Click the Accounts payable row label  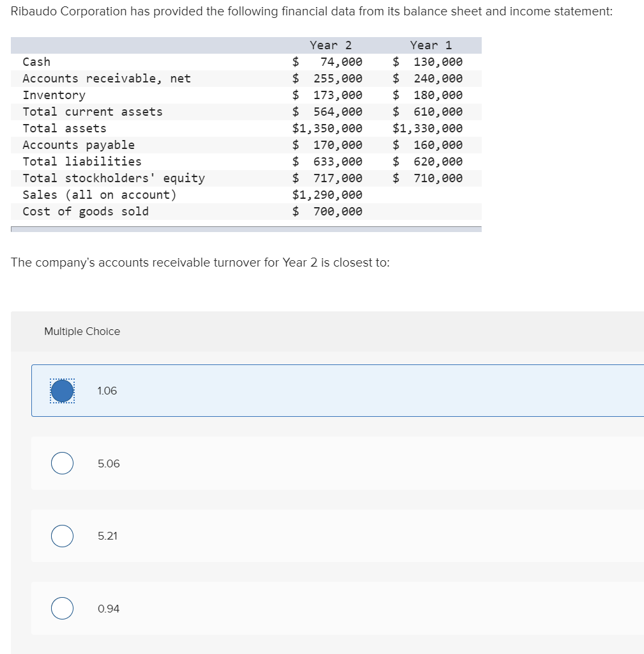tap(79, 145)
